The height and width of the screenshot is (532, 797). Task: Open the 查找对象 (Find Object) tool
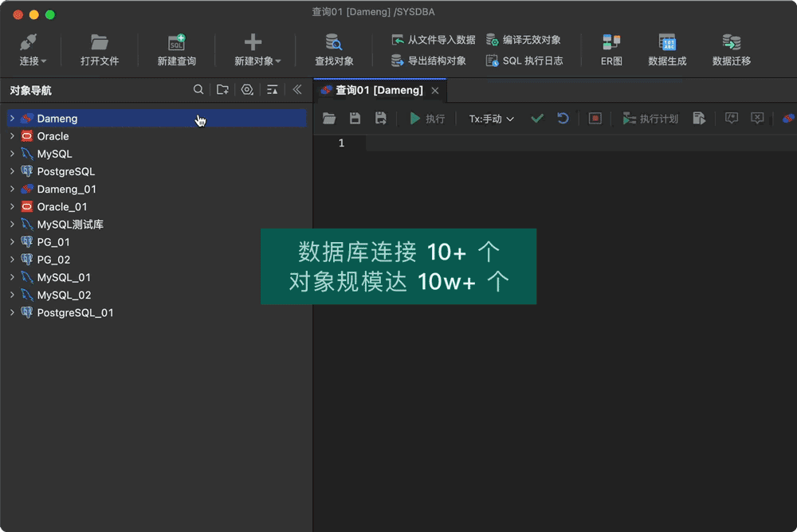[x=333, y=48]
